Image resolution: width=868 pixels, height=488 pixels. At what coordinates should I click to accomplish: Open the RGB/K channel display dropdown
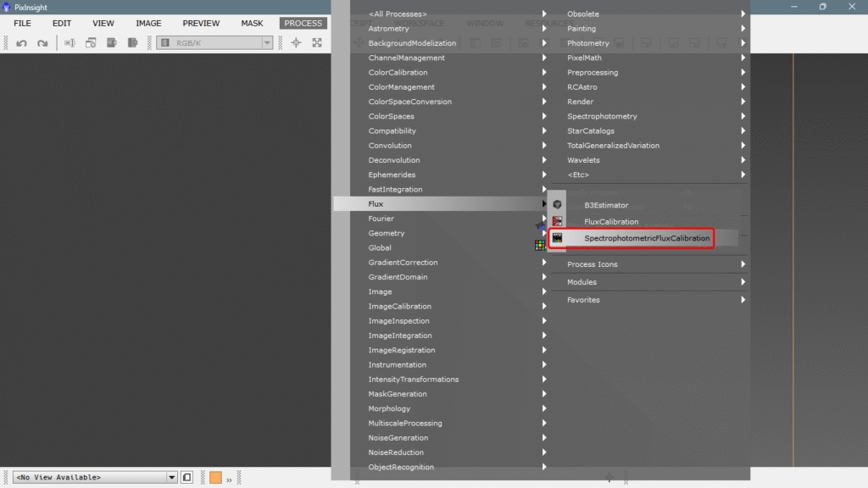214,42
